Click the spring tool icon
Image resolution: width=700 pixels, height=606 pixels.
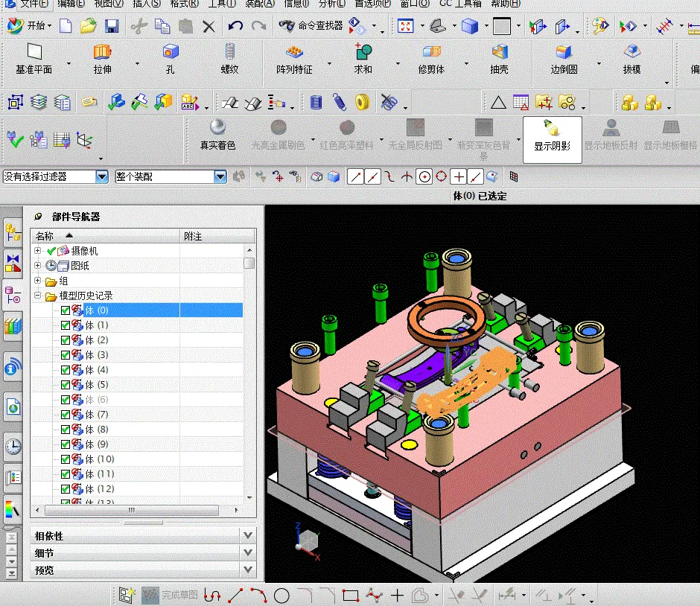[x=340, y=102]
